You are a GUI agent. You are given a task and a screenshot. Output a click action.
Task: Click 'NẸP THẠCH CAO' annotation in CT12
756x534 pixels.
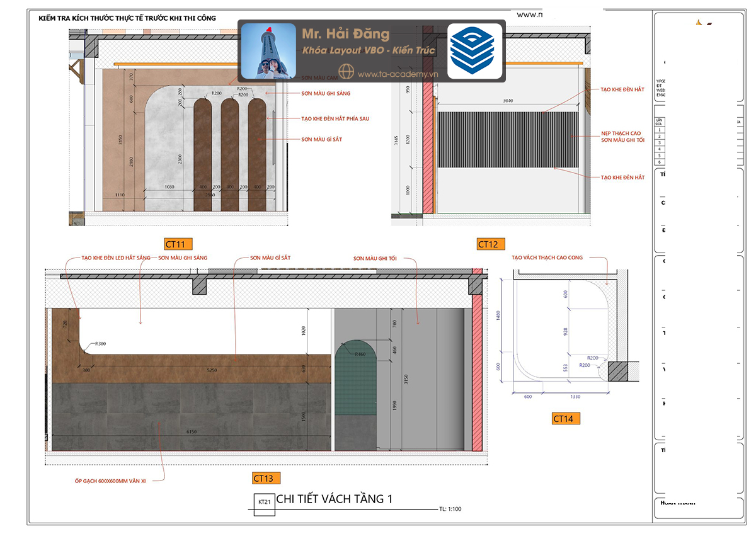click(621, 133)
